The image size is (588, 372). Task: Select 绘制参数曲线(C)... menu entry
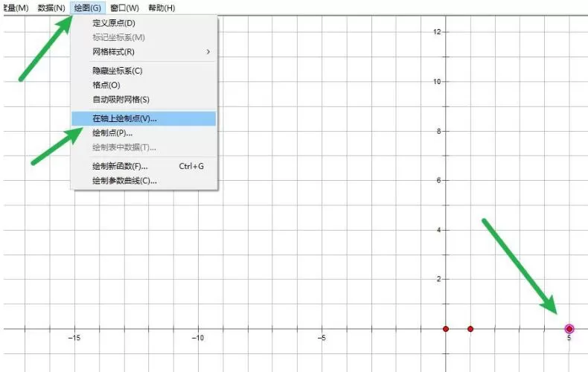point(144,181)
